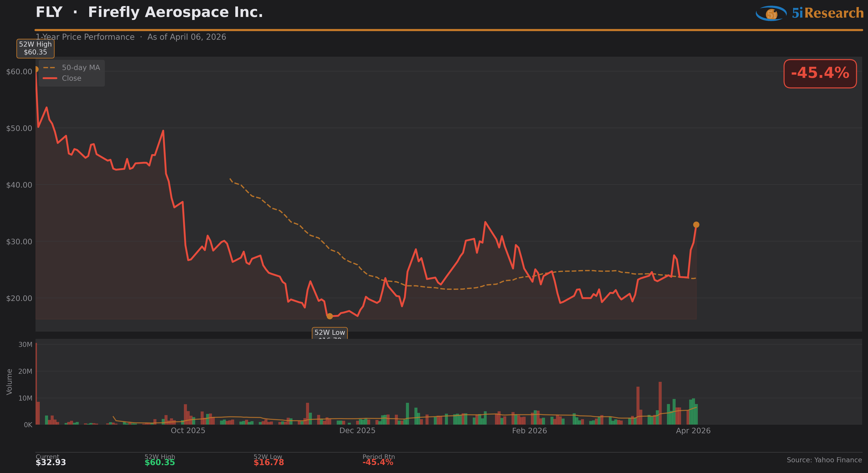Click the Feb 2026 axis label
Viewport: 868px width, 473px height.
529,431
